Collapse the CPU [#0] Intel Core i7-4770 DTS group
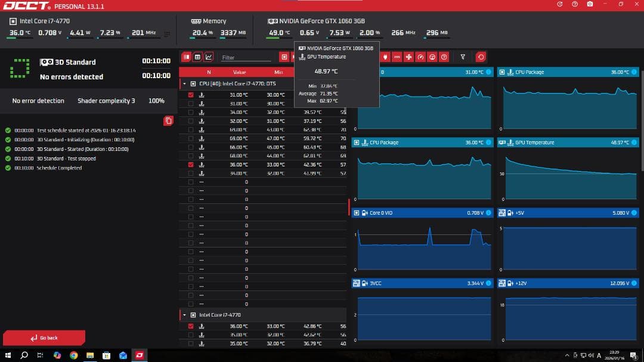Viewport: 644px width, 362px height. pos(184,84)
